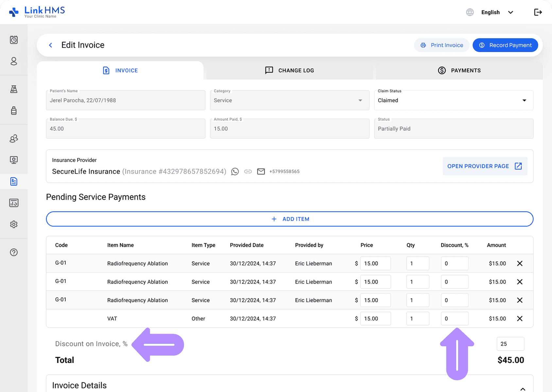Image resolution: width=552 pixels, height=392 pixels.
Task: Edit the quantity in the third Radiofrequency Ablation row
Action: coord(418,300)
